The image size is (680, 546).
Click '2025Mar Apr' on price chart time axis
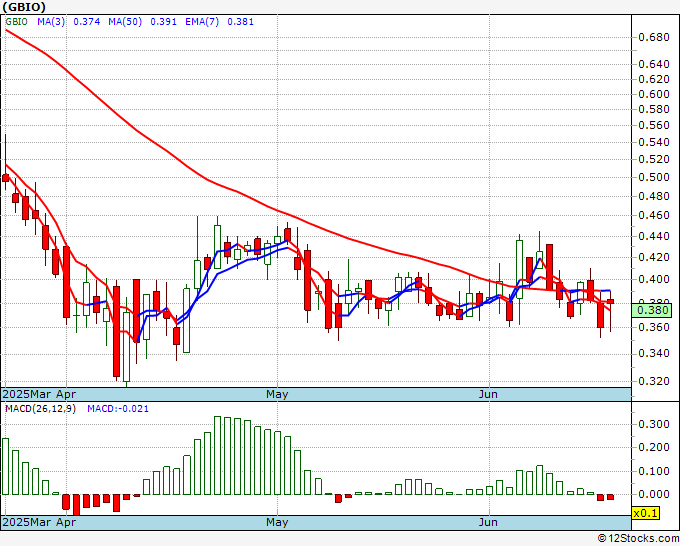click(x=39, y=394)
